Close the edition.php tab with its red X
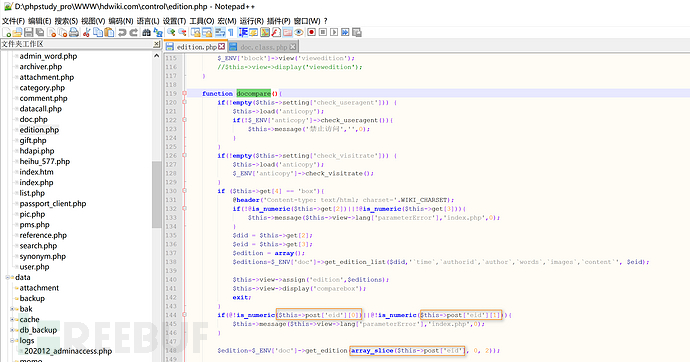This screenshot has height=362, width=690. click(221, 46)
